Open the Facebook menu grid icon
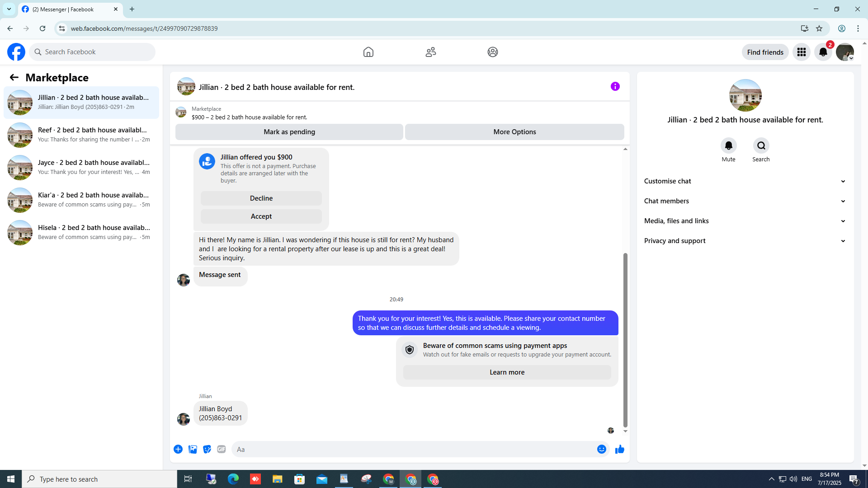 (x=802, y=52)
